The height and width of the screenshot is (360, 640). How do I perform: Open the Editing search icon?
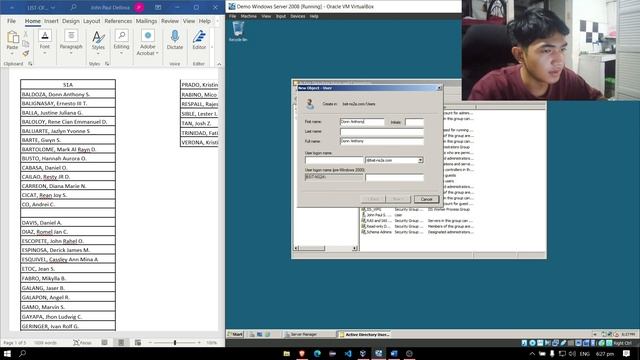(122, 36)
